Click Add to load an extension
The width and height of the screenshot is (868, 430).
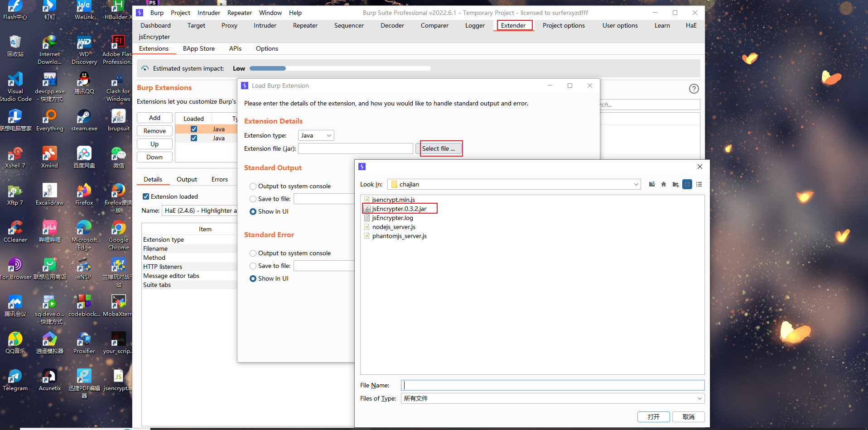pyautogui.click(x=154, y=118)
